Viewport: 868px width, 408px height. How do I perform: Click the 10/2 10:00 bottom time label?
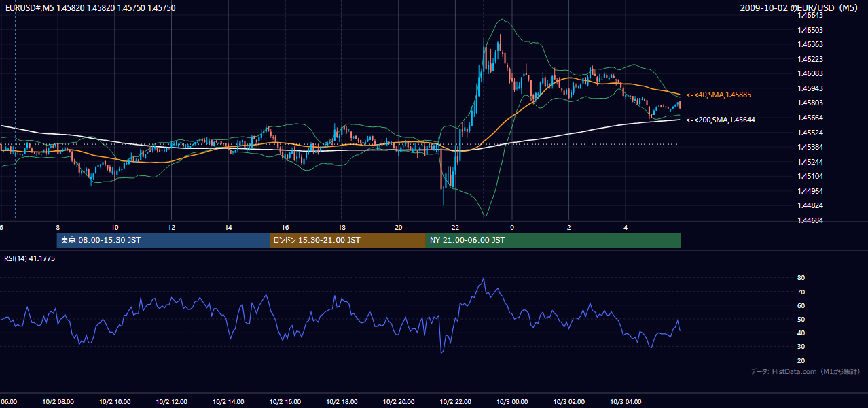coord(115,401)
